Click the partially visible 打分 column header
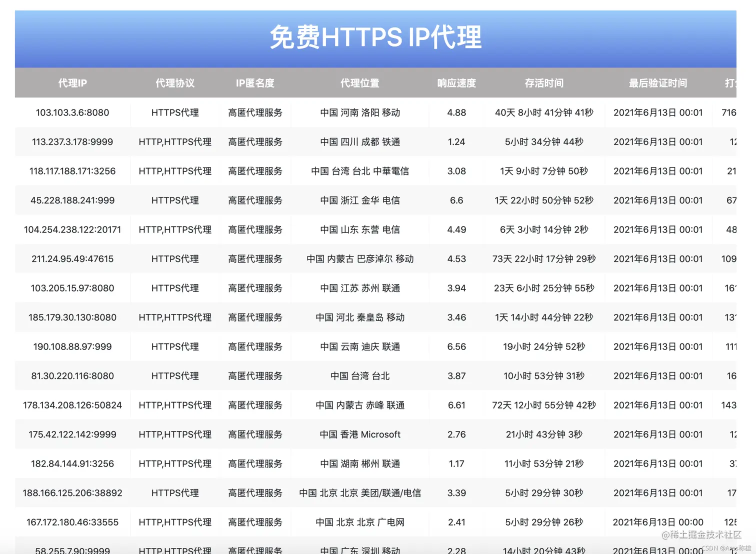This screenshot has height=554, width=756. 731,83
